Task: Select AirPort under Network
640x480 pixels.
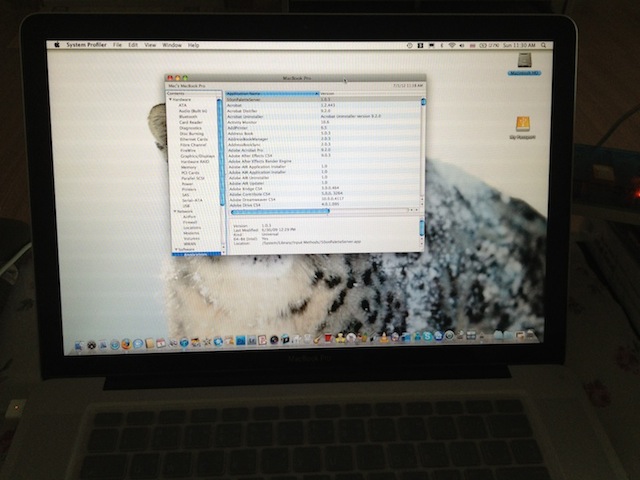Action: click(190, 217)
